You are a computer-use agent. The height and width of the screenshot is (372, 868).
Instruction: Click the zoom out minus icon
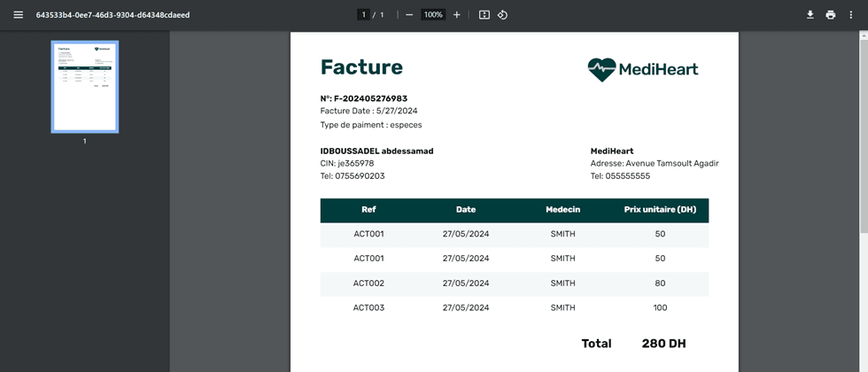tap(409, 15)
